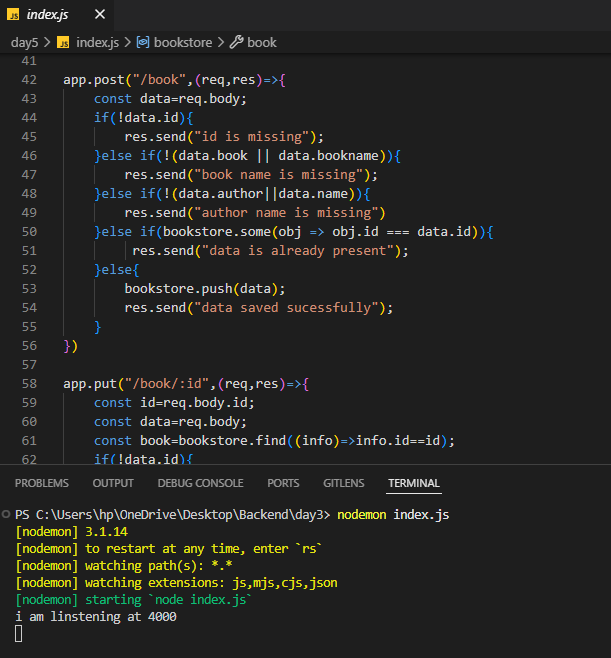
Task: Click line number 58 in gutter
Action: click(29, 384)
